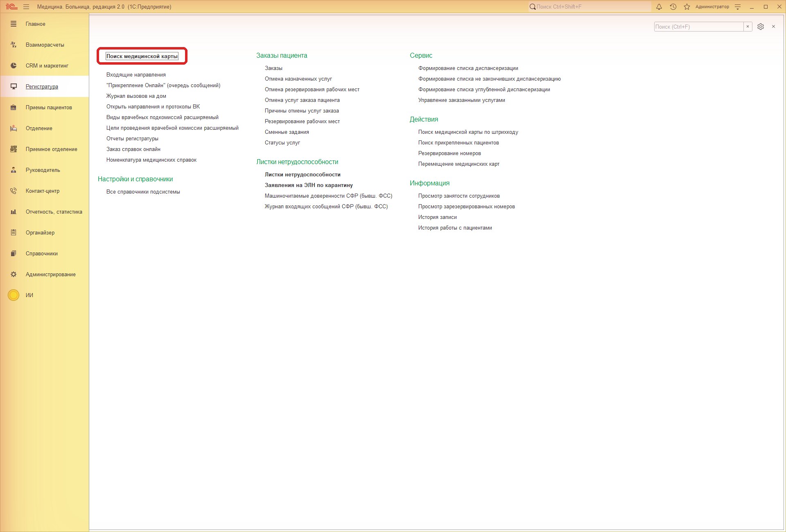The image size is (786, 532).
Task: Click the Руководитель person icon
Action: coord(14,170)
